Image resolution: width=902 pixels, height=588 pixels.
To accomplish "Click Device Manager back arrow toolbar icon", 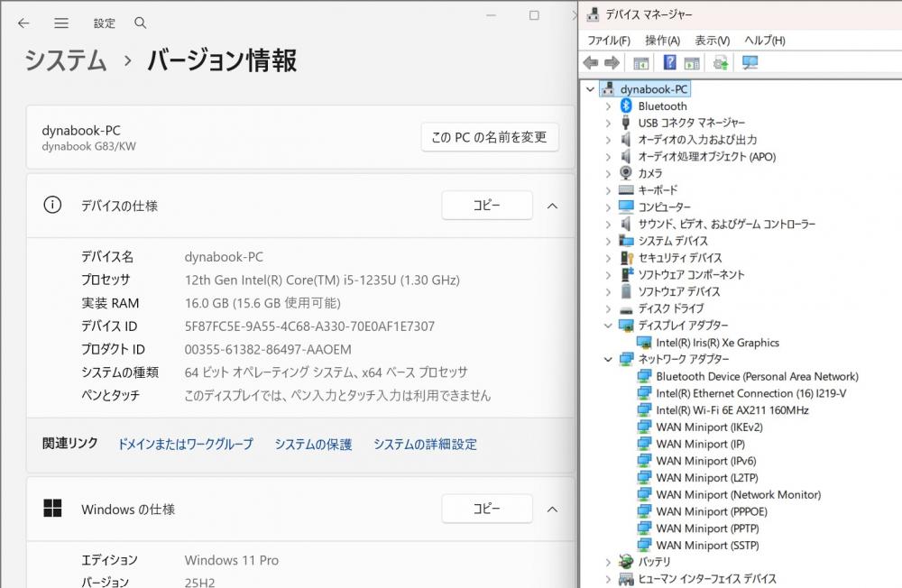I will [x=591, y=63].
